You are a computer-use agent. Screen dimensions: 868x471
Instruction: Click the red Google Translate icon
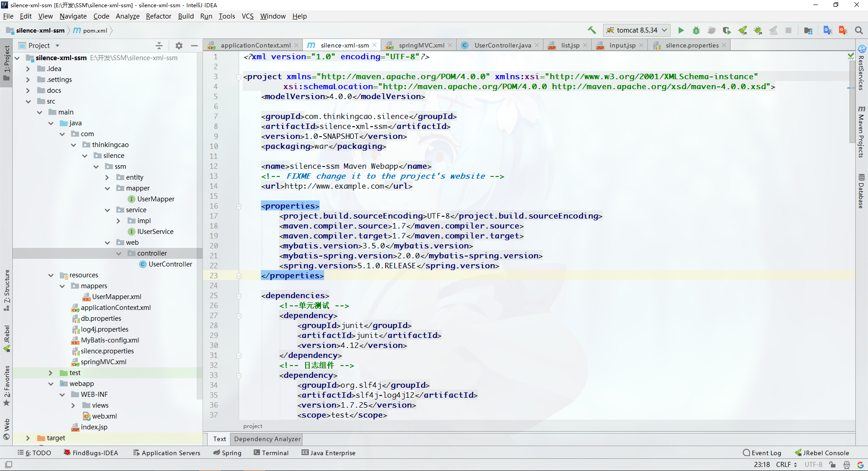click(843, 30)
